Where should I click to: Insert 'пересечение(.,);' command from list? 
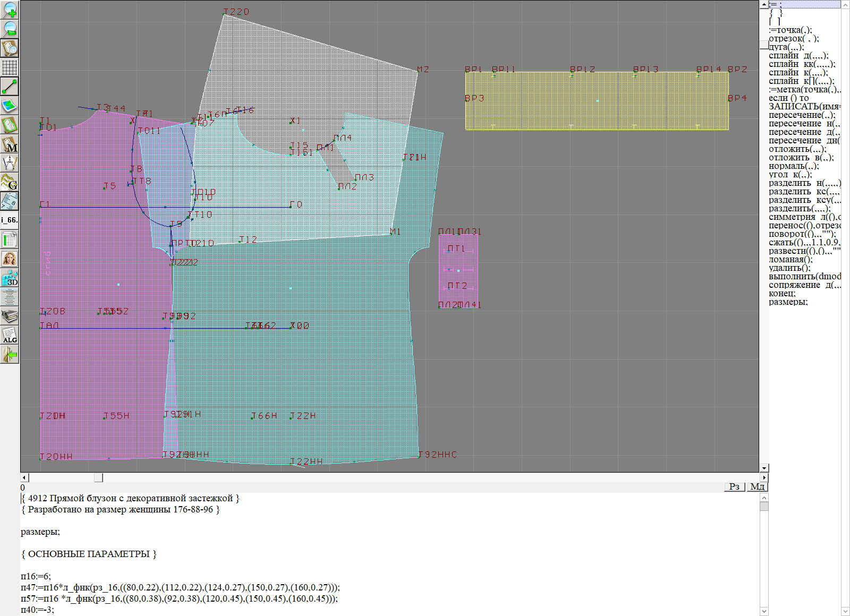tap(801, 115)
